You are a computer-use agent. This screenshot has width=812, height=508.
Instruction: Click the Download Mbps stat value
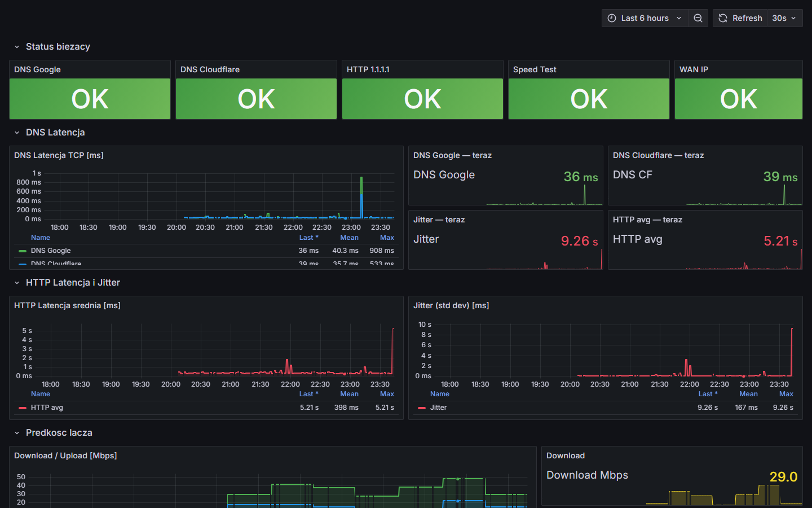(x=783, y=477)
